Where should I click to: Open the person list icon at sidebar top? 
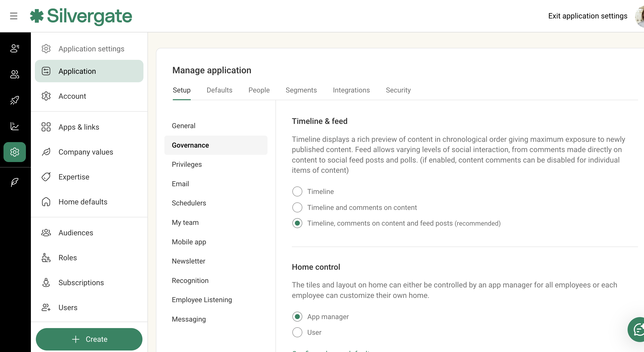tap(14, 48)
